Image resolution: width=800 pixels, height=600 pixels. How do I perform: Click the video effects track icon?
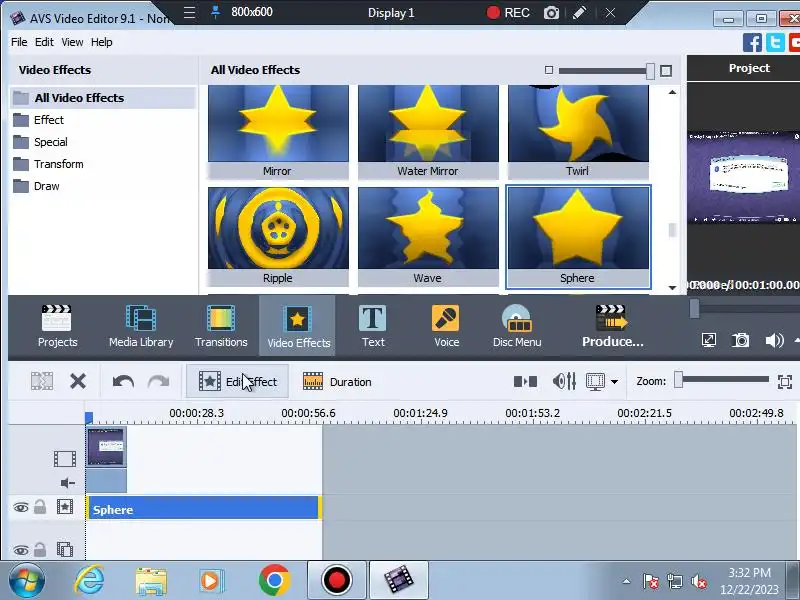point(65,507)
